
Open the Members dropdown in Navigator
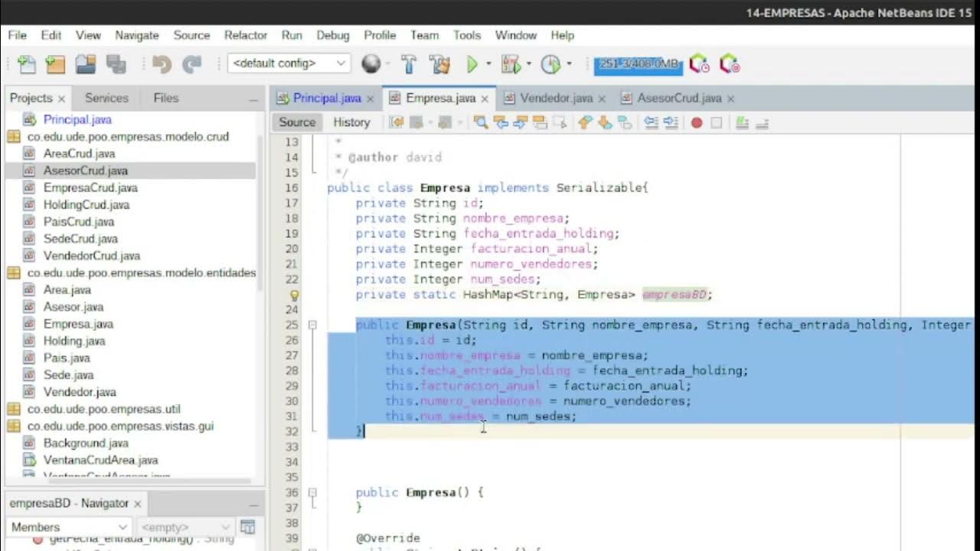(x=69, y=527)
